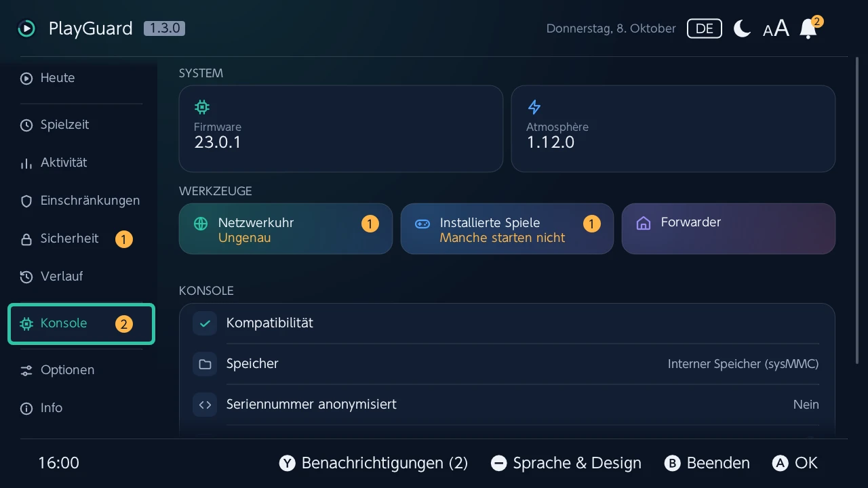Open Sprache & Design from the footer
Screen dimensions: 868x488
click(x=566, y=463)
